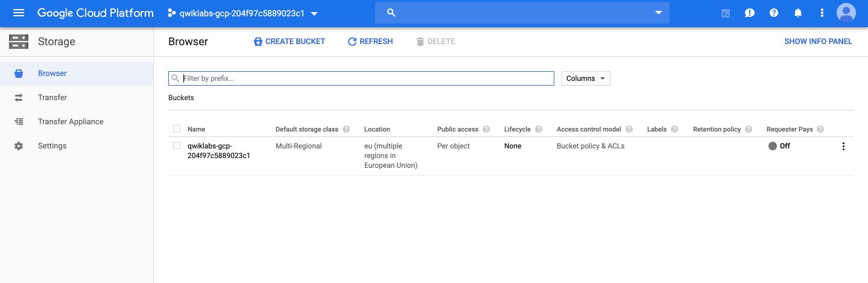Open the hamburger navigation menu
The width and height of the screenshot is (868, 283).
pyautogui.click(x=18, y=13)
